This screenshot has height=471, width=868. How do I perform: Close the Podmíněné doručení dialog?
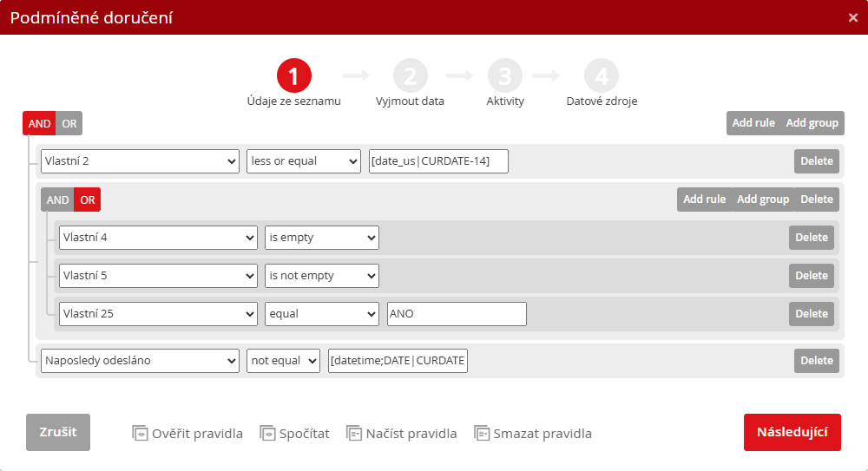[852, 17]
